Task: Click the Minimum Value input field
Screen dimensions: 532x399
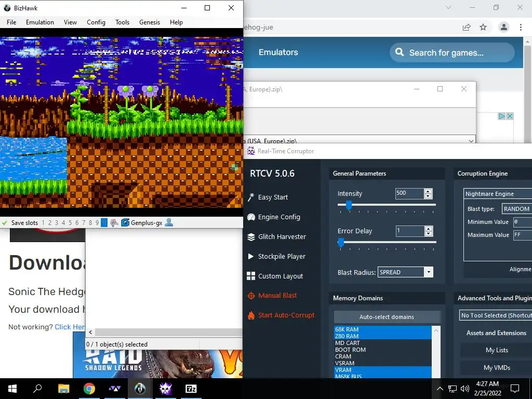Action: click(522, 222)
